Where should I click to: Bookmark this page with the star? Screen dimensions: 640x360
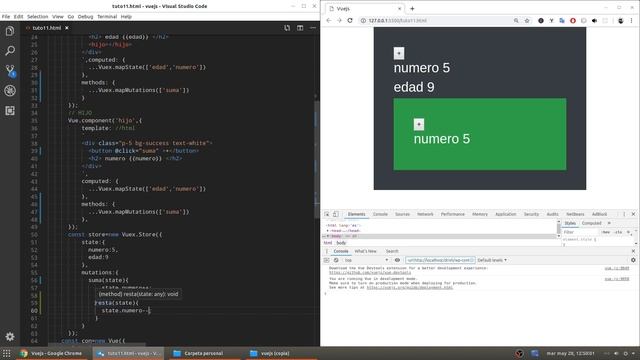(x=527, y=20)
